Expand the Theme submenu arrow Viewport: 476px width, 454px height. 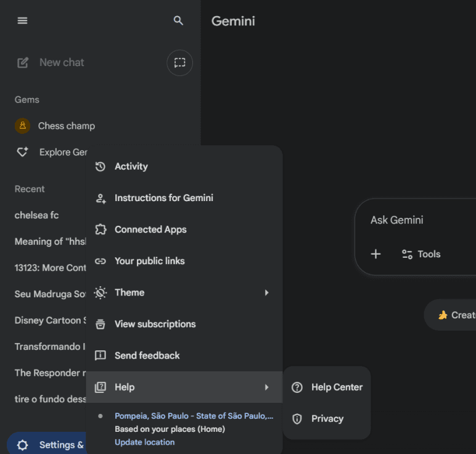[x=266, y=293]
